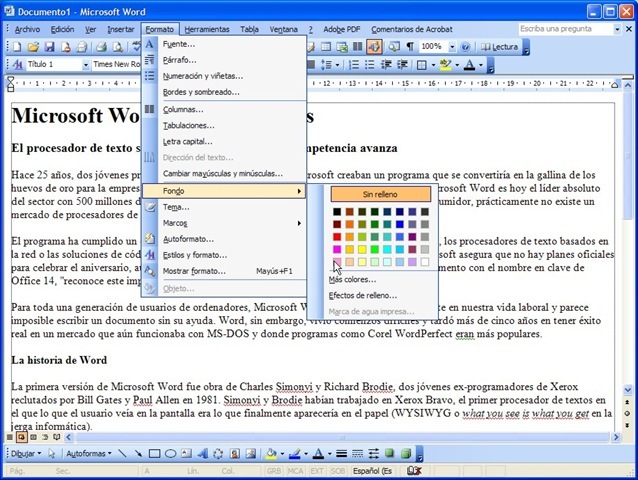The image size is (638, 480).
Task: Open the Herramientas menu
Action: [207, 29]
